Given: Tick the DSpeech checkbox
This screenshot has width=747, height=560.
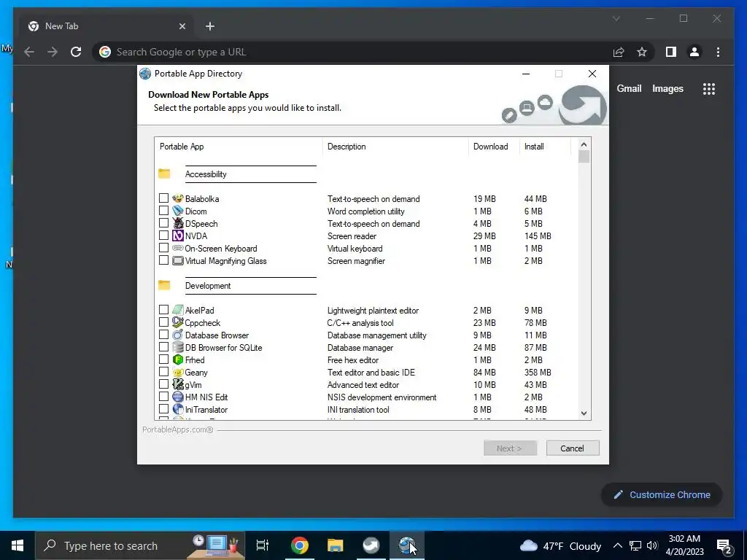Looking at the screenshot, I should [163, 223].
